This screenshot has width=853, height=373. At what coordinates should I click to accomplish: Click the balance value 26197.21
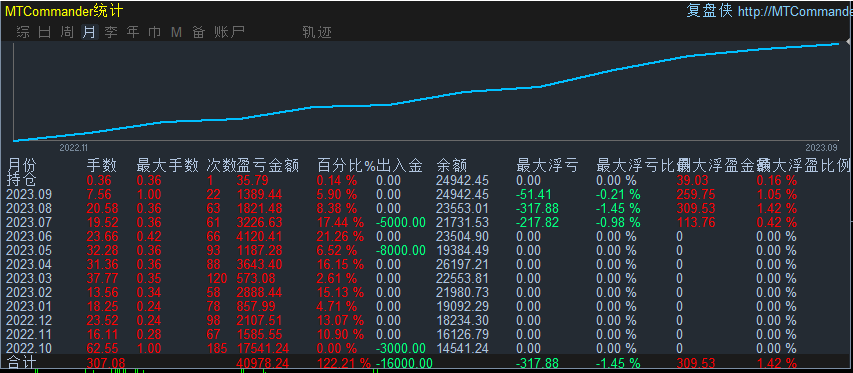[x=462, y=264]
